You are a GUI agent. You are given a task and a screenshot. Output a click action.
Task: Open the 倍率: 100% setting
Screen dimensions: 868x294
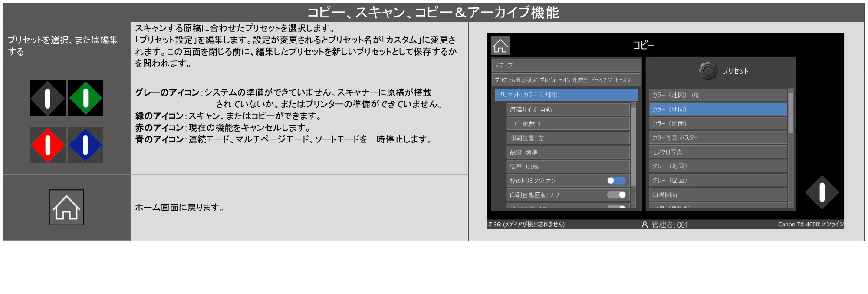click(568, 167)
